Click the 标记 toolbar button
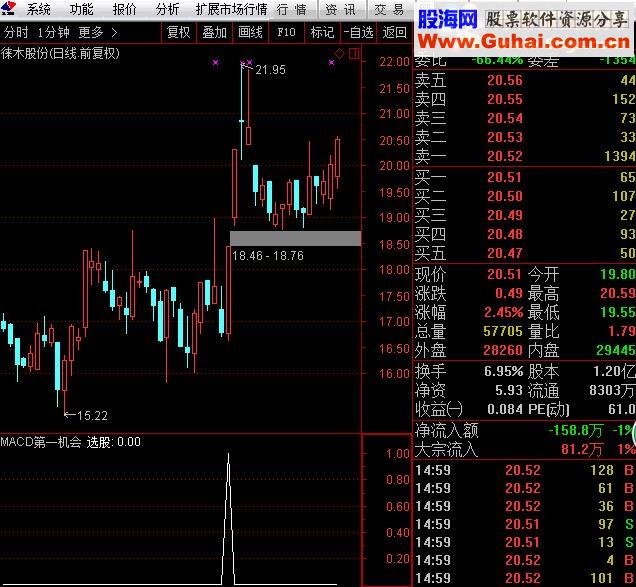Screen dimensions: 636x587 pos(322,32)
